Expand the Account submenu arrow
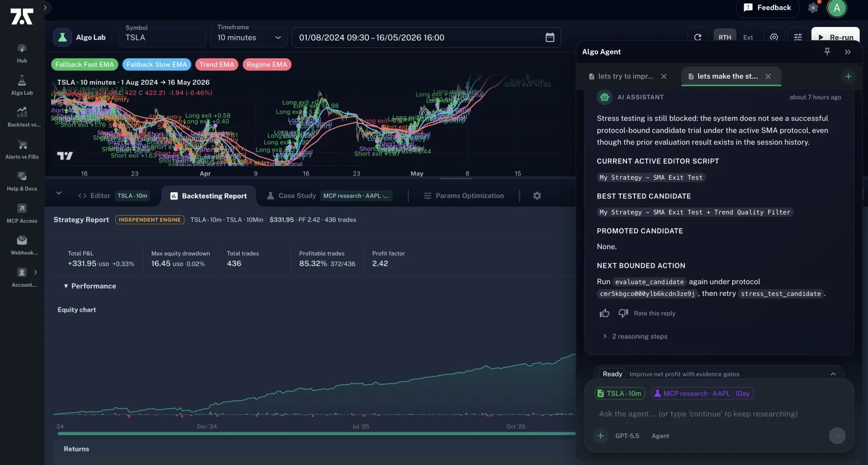 pyautogui.click(x=36, y=272)
